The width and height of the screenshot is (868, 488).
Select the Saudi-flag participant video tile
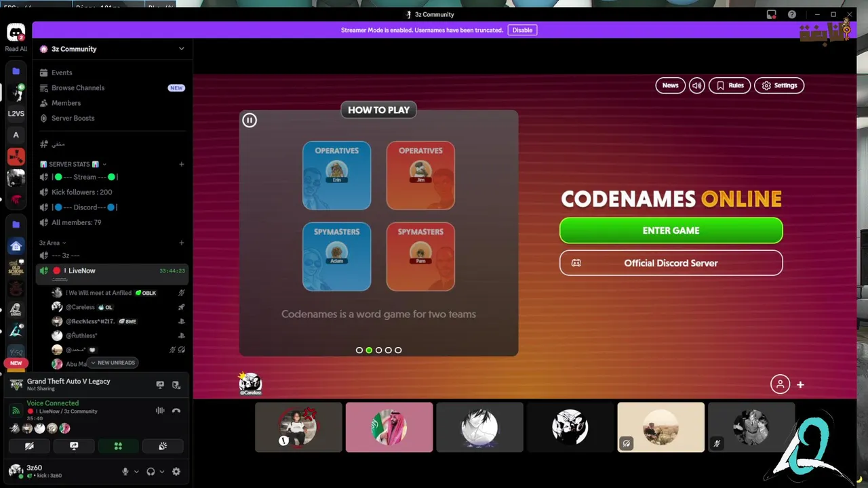pyautogui.click(x=389, y=427)
